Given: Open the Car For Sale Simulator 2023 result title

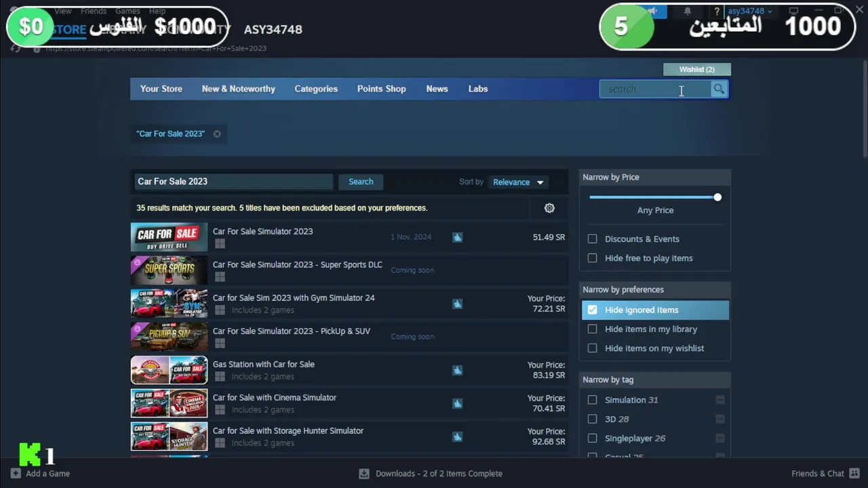Looking at the screenshot, I should point(262,231).
